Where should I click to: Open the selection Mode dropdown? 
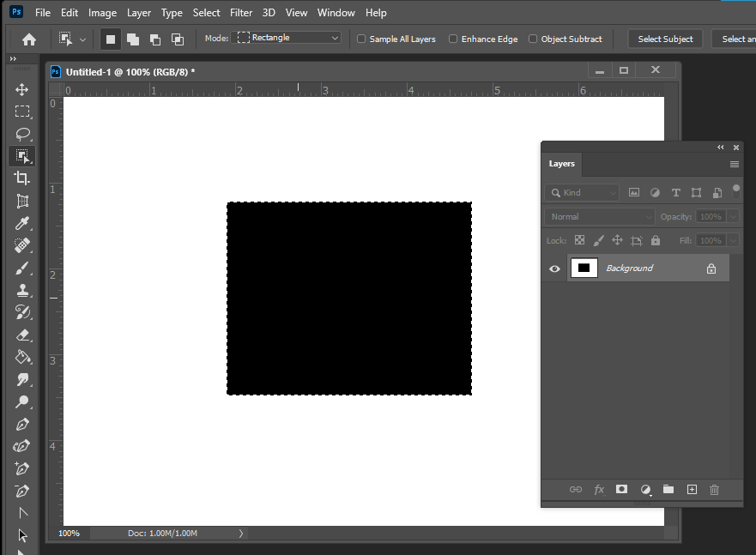coord(287,38)
